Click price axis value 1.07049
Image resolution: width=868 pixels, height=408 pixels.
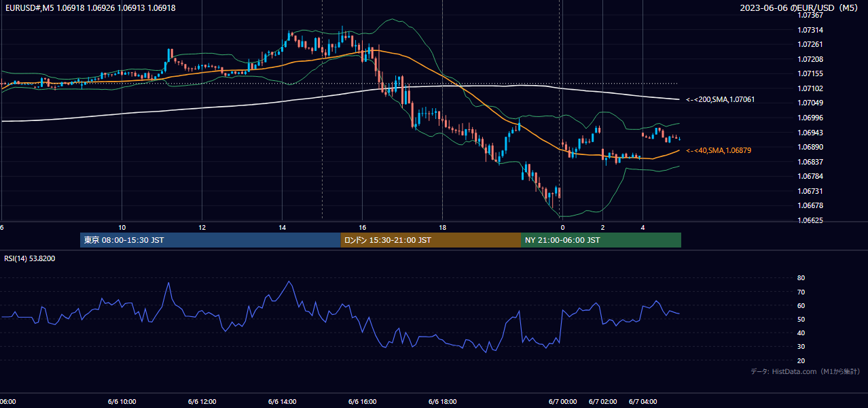[x=810, y=103]
